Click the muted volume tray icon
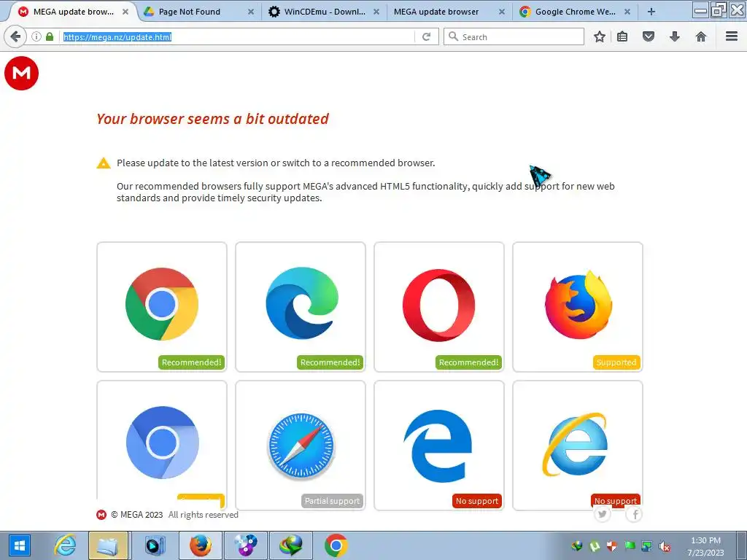This screenshot has width=747, height=560. click(664, 546)
